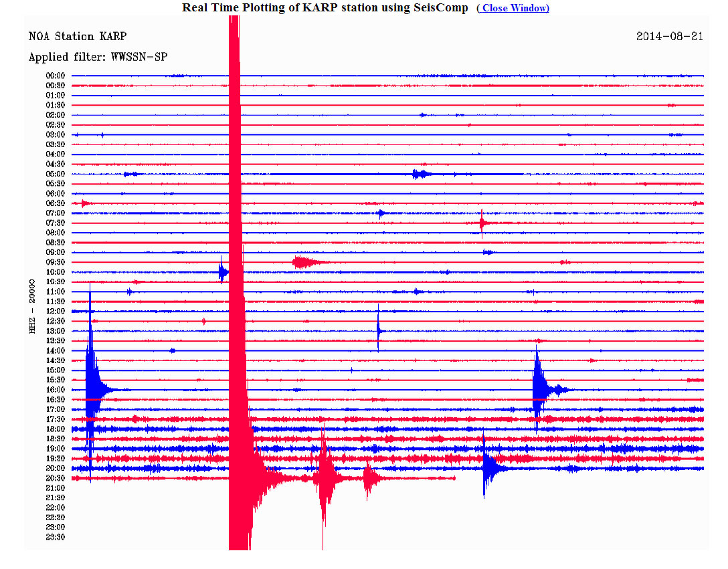The height and width of the screenshot is (569, 728).
Task: Click the Close Window link
Action: tap(513, 8)
